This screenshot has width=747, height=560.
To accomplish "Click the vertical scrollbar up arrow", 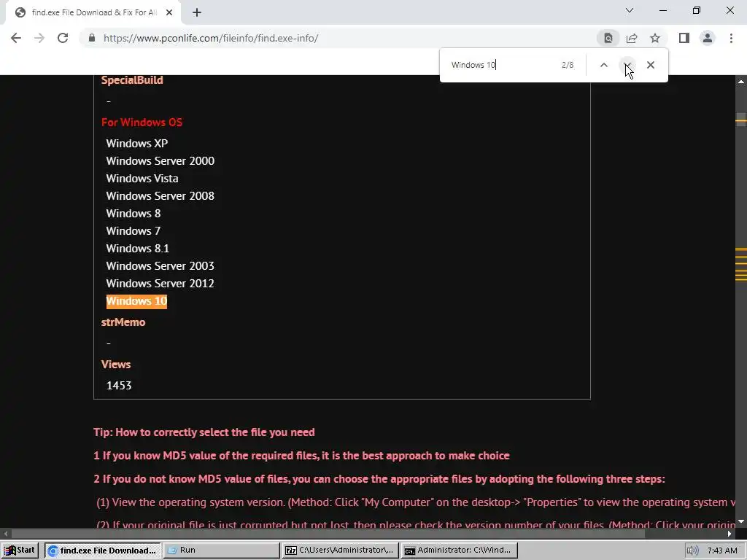I will coord(741,82).
